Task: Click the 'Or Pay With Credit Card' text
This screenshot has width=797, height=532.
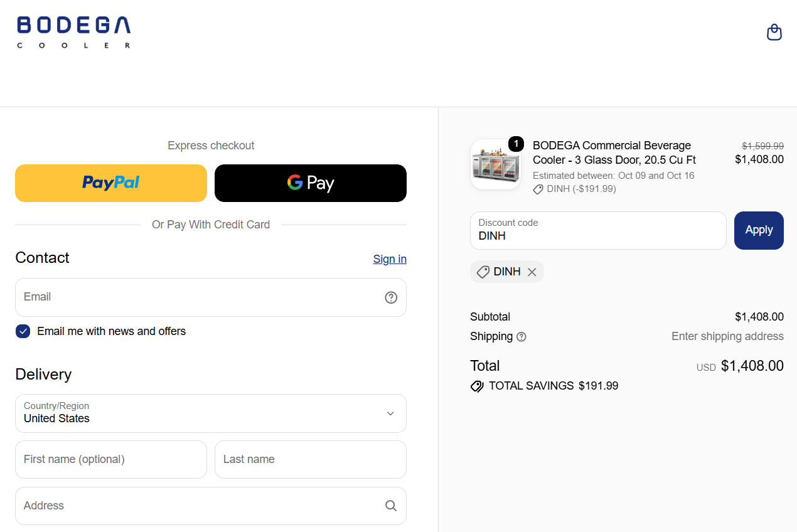Action: point(211,225)
